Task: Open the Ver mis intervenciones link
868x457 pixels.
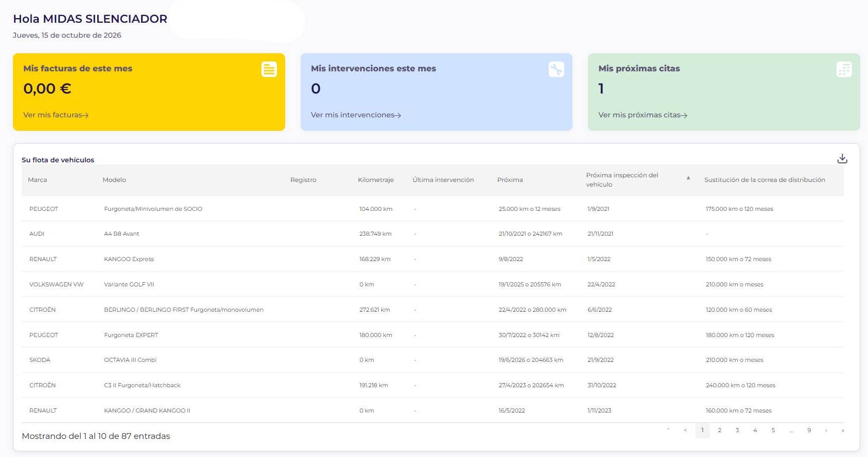Action: 356,115
